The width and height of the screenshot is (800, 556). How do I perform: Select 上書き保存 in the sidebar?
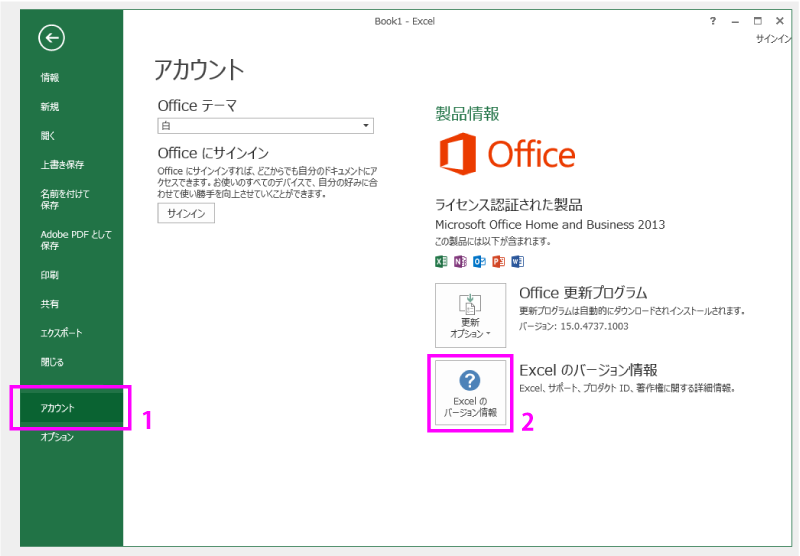click(62, 165)
